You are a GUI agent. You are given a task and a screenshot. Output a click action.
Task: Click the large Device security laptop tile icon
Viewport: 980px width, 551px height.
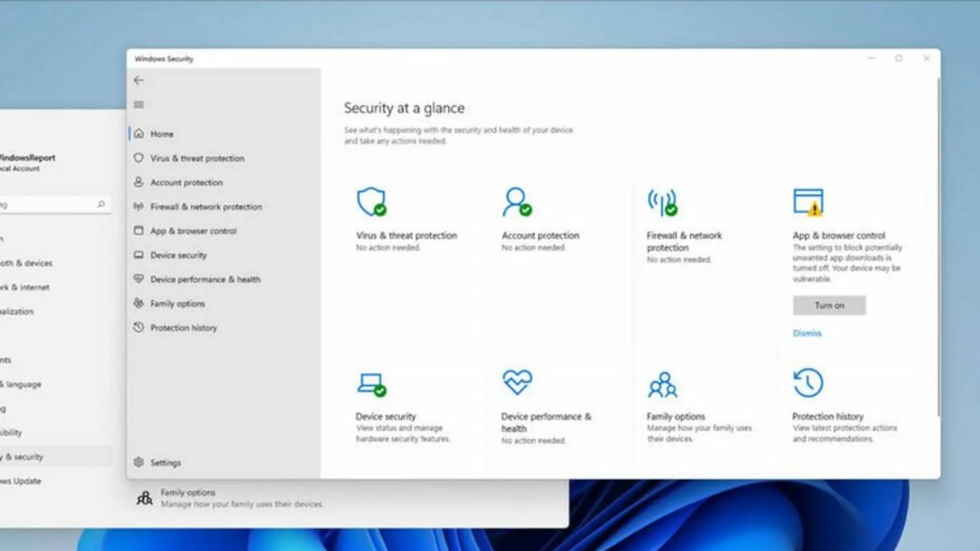pos(372,384)
